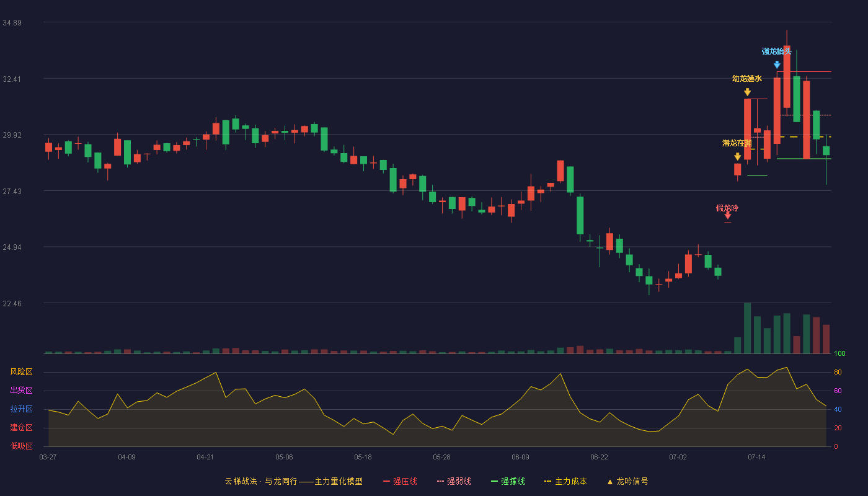
Task: Click the 03-27 date label
Action: (x=48, y=457)
